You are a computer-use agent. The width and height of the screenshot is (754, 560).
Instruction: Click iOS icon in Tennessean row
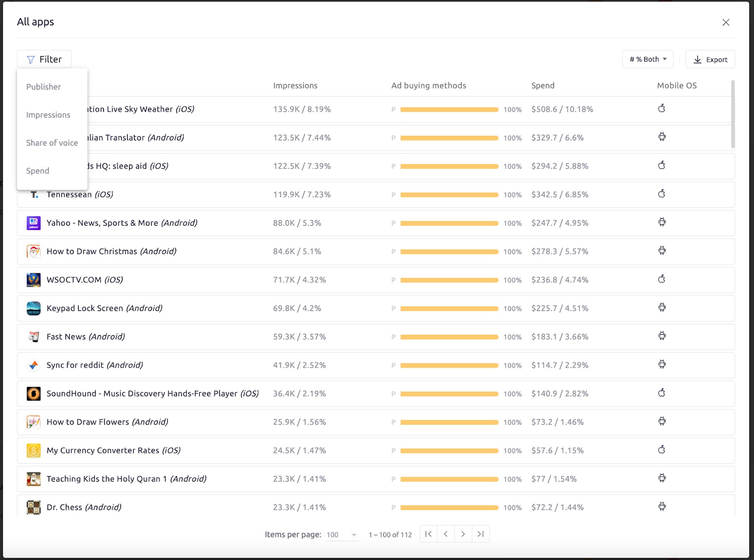point(662,194)
